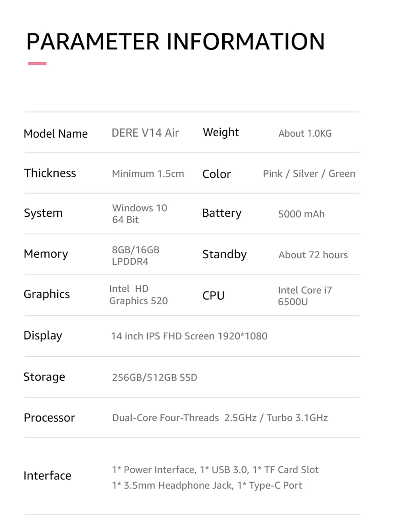Click the 5000 mAh value
The width and height of the screenshot is (399, 532).
coord(301,214)
